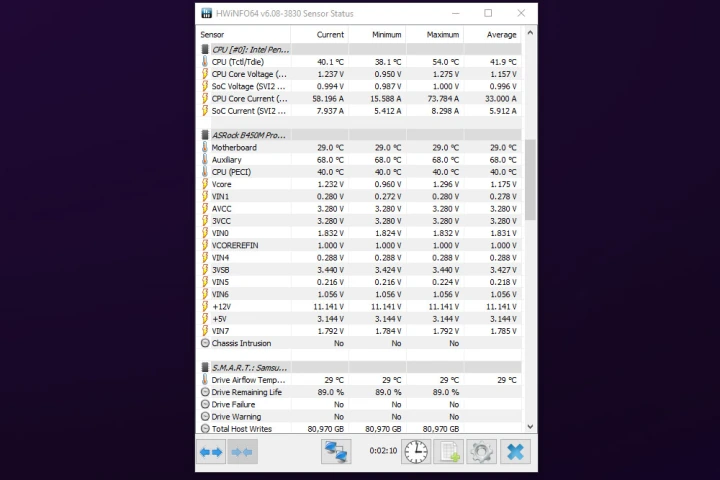Select the CPU Core Current row label
This screenshot has height=480, width=720.
(249, 99)
